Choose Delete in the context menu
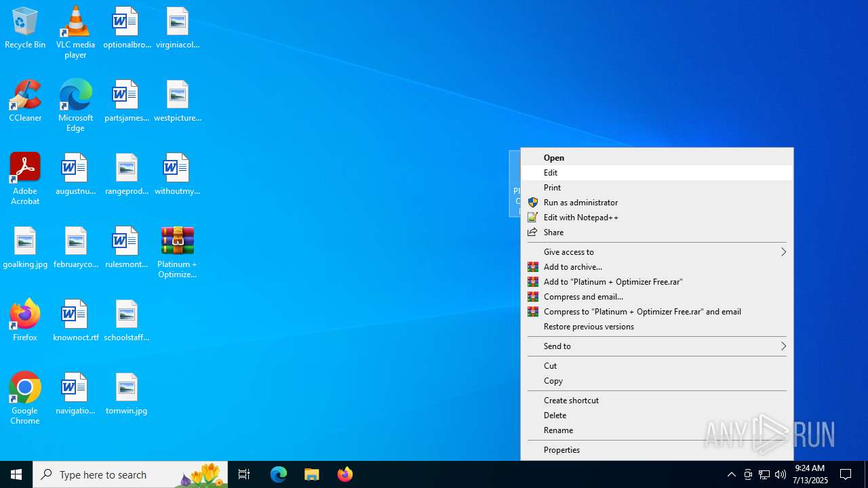The width and height of the screenshot is (868, 488). (x=657, y=415)
